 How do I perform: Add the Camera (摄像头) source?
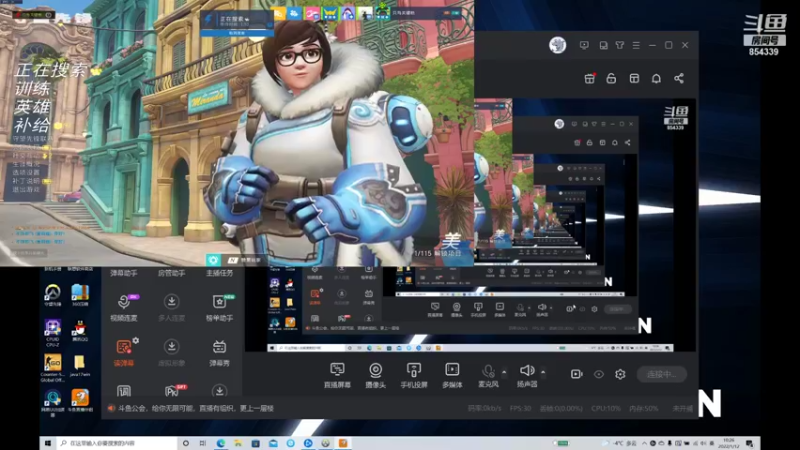click(376, 375)
